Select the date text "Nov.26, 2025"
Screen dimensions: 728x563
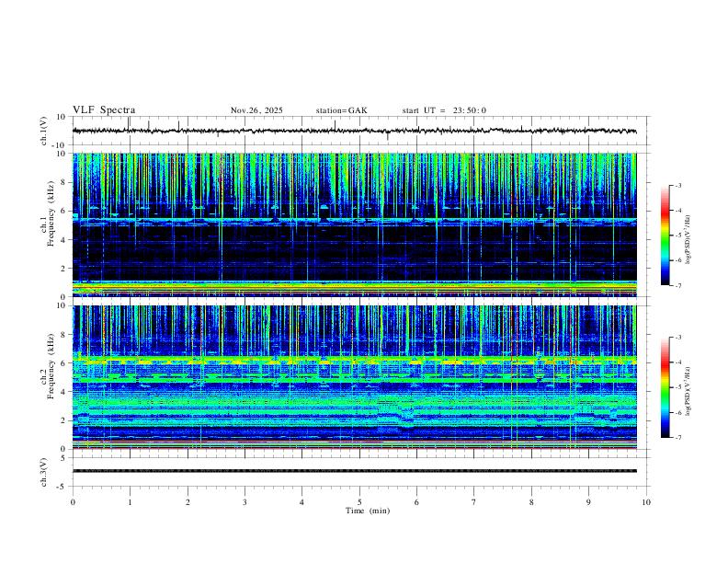256,110
